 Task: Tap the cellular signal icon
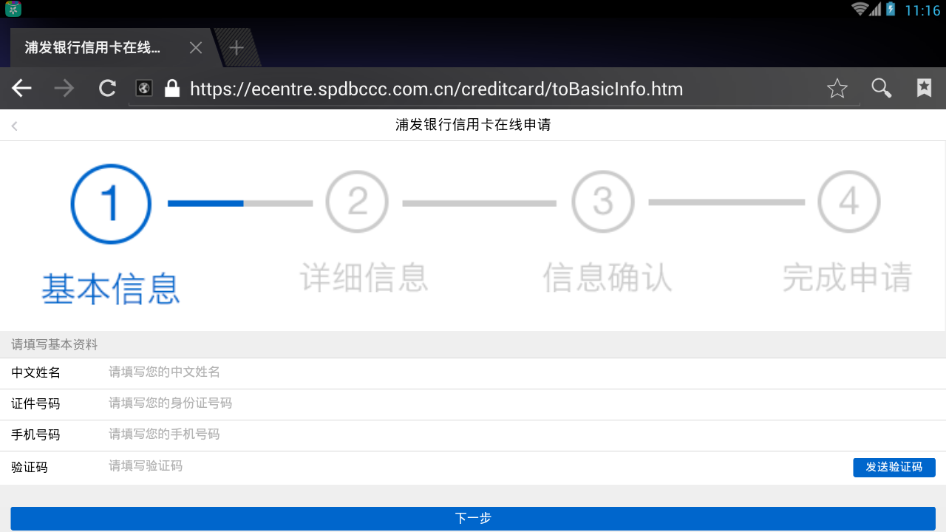pyautogui.click(x=875, y=9)
